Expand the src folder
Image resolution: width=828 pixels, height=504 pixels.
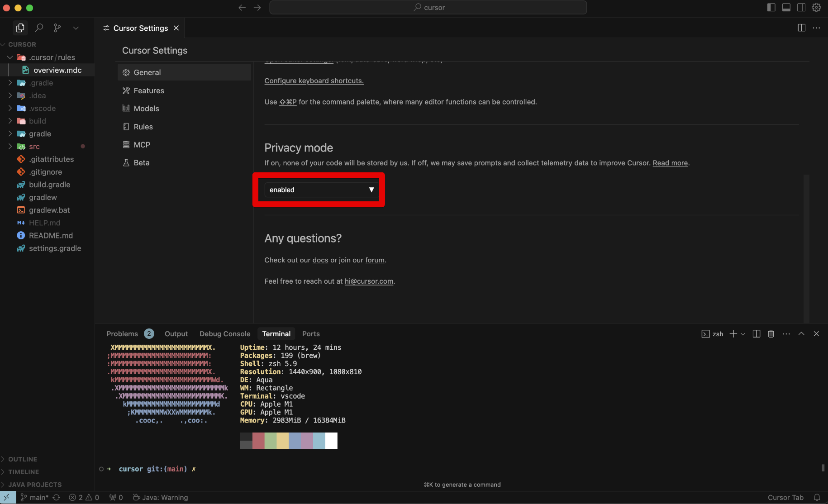coord(47,147)
